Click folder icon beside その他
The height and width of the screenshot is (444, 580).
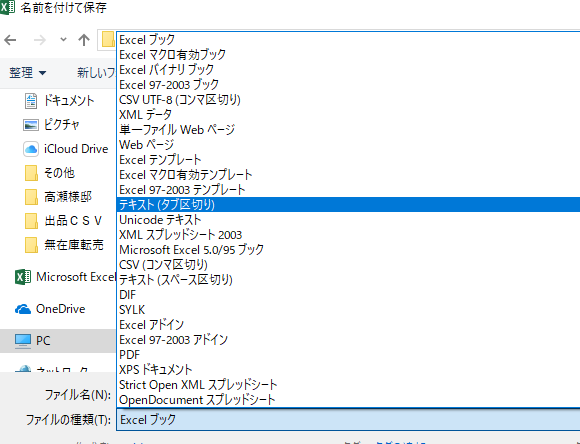click(31, 173)
